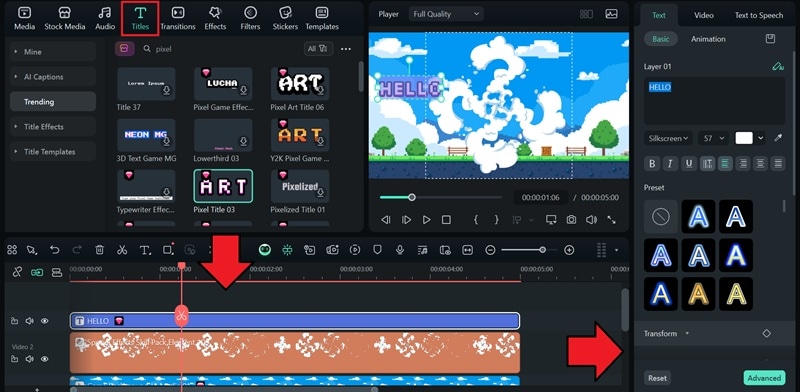800x392 pixels.
Task: Switch to the Video properties tab
Action: click(704, 15)
